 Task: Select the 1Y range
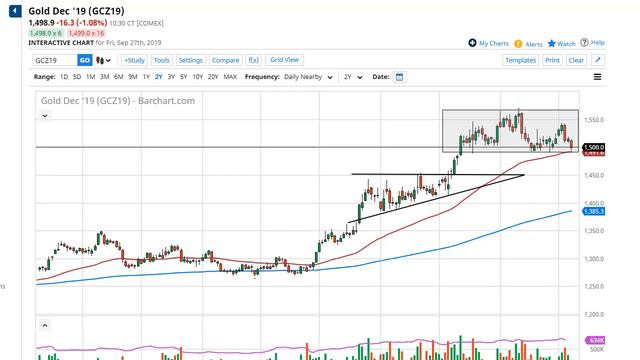pos(146,77)
